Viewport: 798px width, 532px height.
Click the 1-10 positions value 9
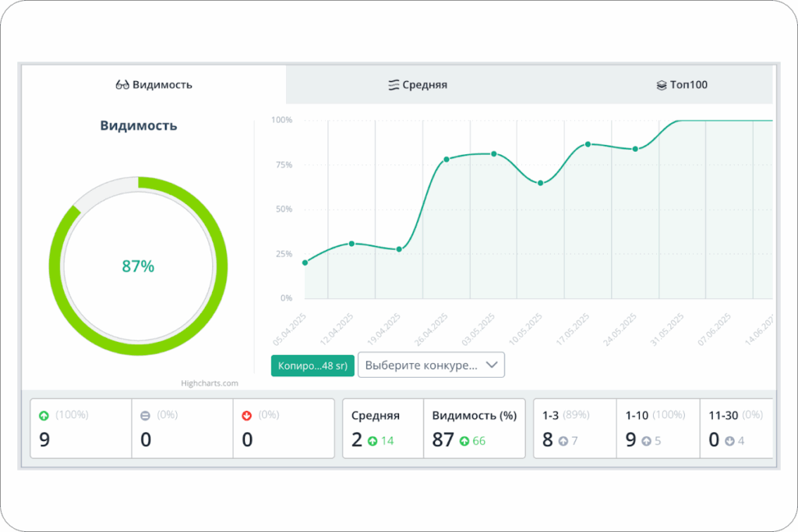tap(630, 440)
